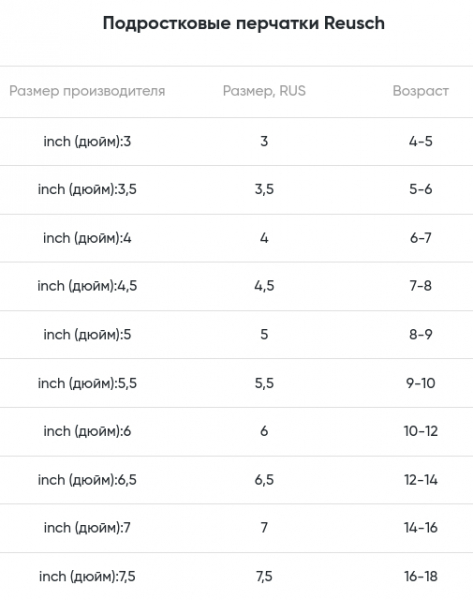This screenshot has height=600, width=473.
Task: Click the 'inch (дюйм):6,5' cell
Action: pos(87,480)
